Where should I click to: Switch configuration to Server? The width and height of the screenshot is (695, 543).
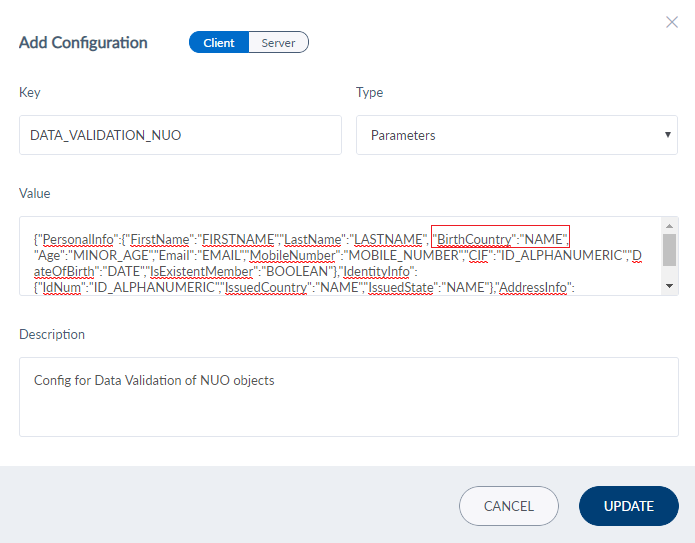[277, 42]
